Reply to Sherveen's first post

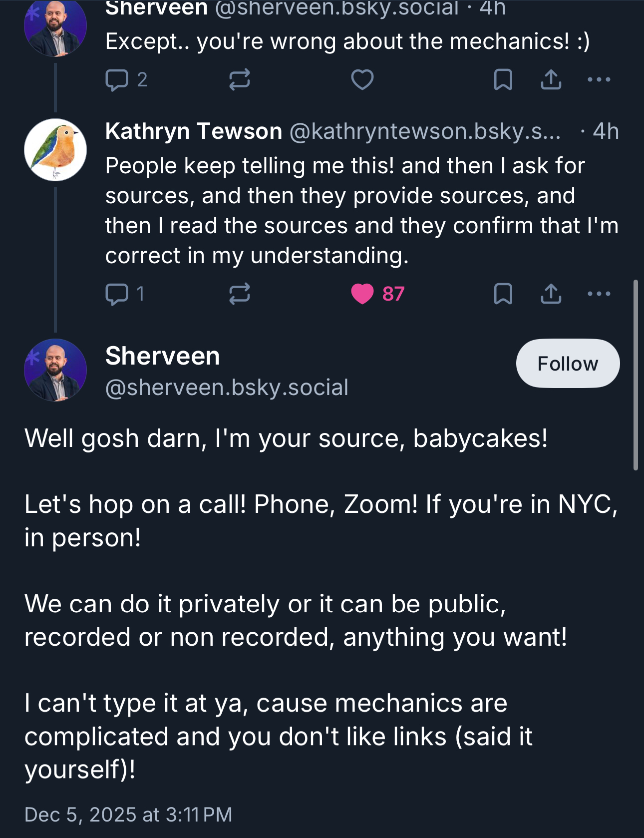[117, 80]
